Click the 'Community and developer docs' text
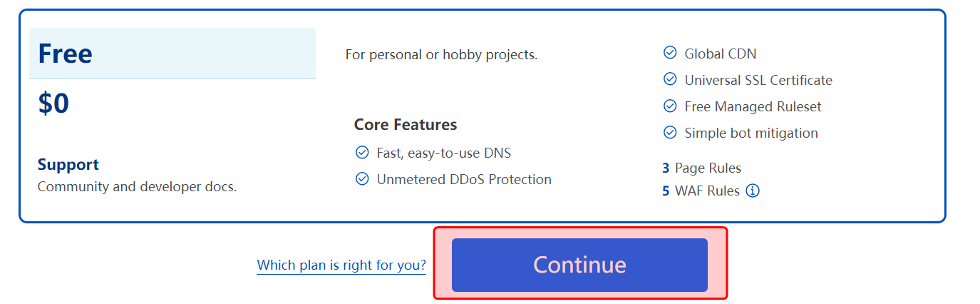 click(x=137, y=187)
